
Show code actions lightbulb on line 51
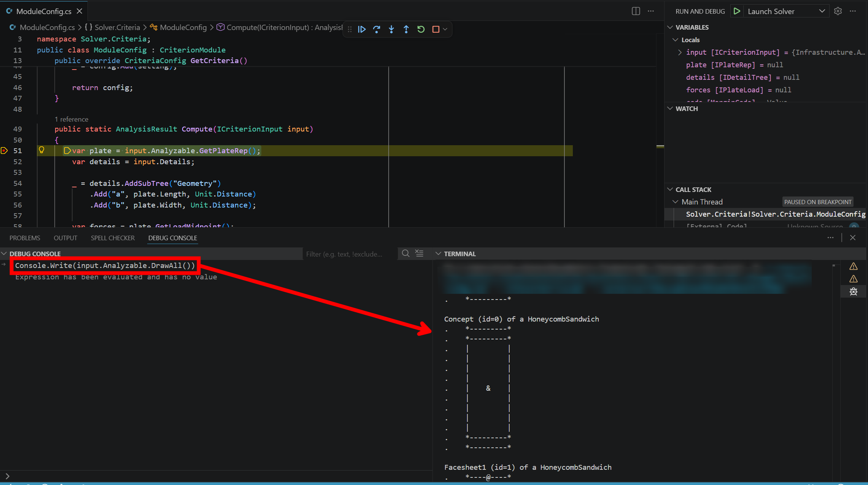point(41,150)
